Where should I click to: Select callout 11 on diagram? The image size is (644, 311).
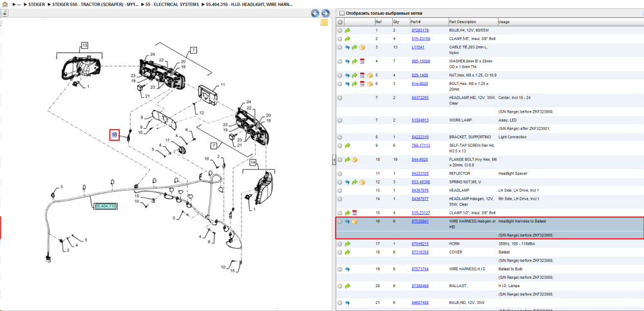(x=223, y=85)
